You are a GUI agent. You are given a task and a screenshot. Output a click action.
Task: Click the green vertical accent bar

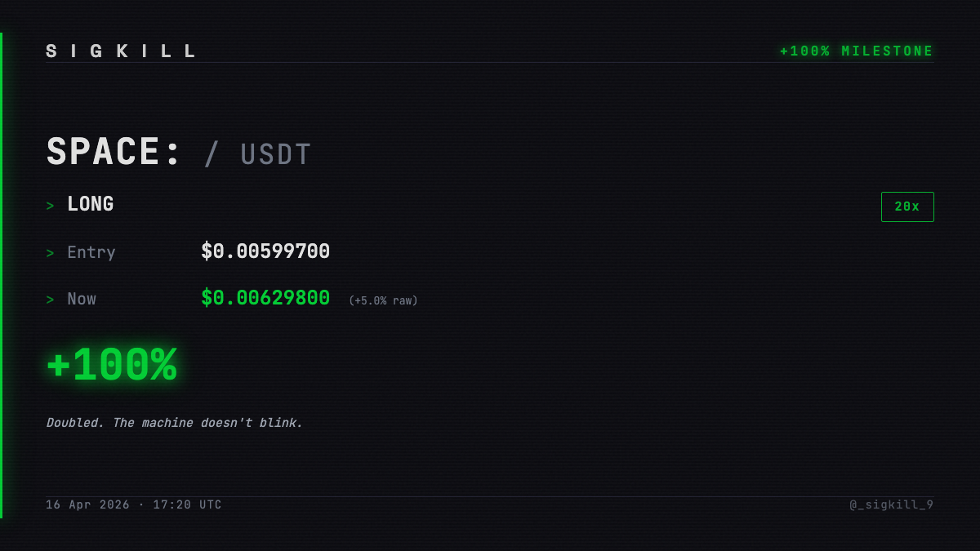coord(1,275)
